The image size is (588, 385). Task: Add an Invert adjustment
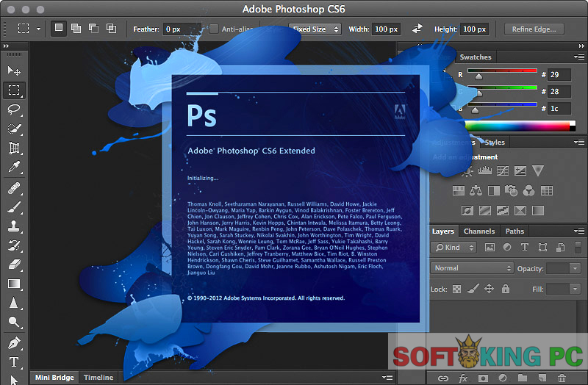tap(467, 210)
